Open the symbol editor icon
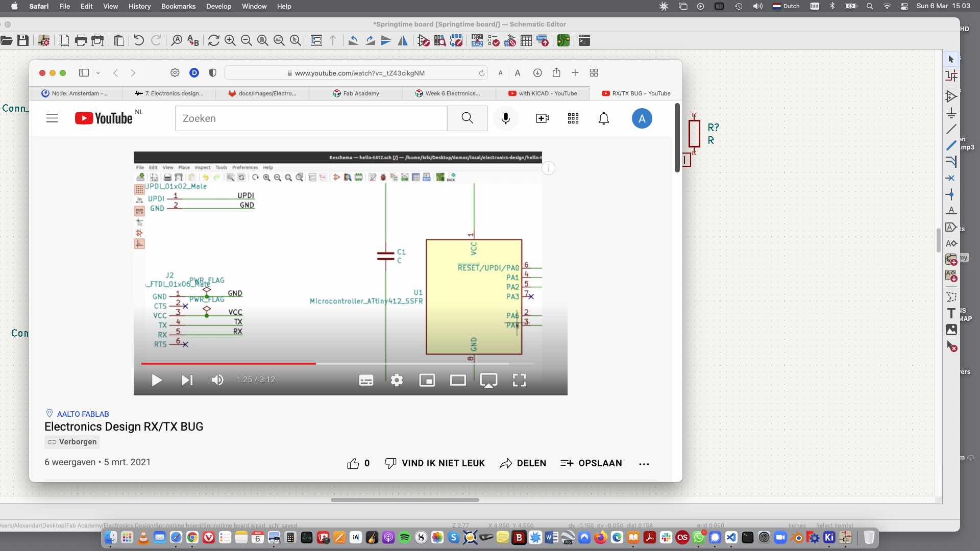 click(x=423, y=40)
